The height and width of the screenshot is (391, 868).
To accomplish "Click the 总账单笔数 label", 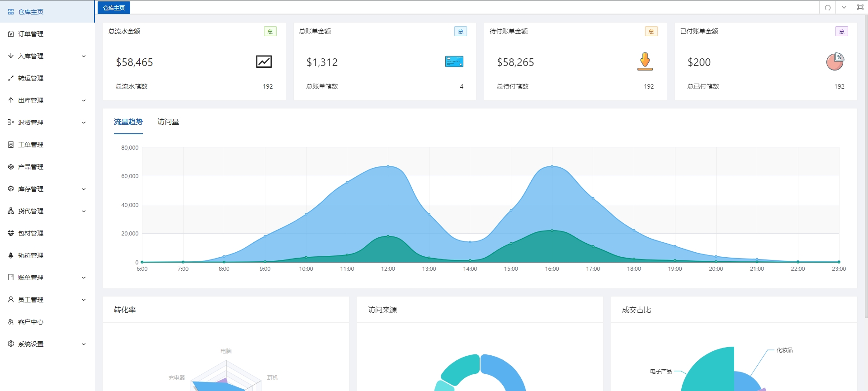I will click(322, 86).
